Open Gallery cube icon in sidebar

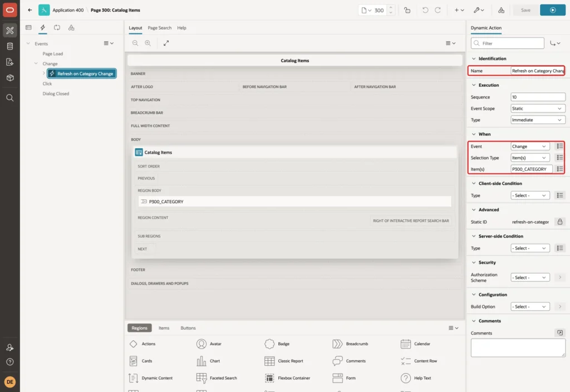pos(10,78)
